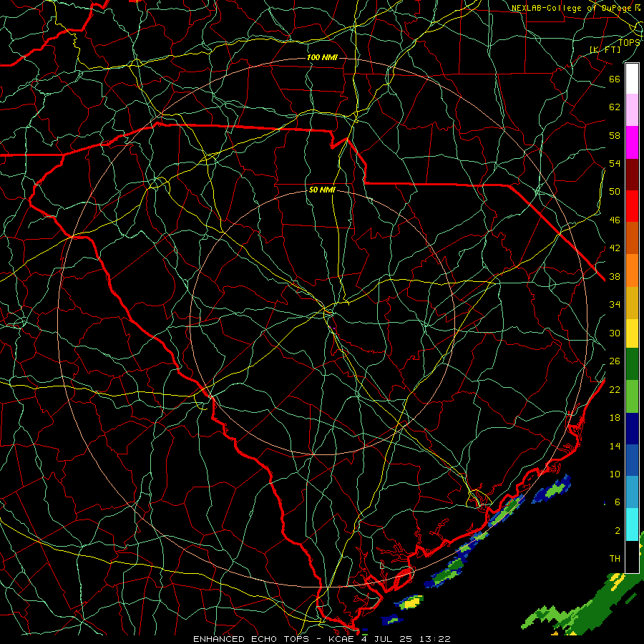Click the '[K FT]' units label

point(605,49)
